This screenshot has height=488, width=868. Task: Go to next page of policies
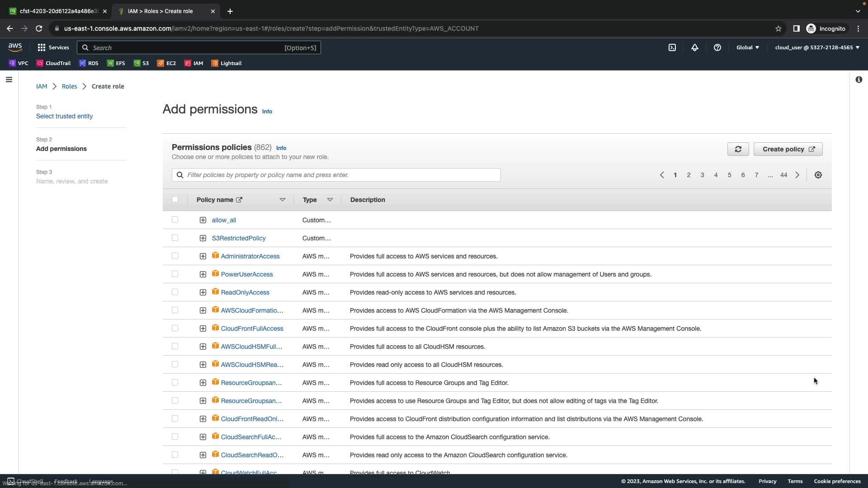point(797,175)
